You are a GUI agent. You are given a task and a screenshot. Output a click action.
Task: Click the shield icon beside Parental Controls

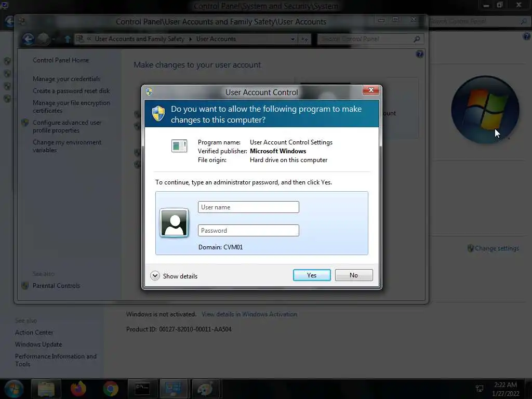(x=25, y=286)
